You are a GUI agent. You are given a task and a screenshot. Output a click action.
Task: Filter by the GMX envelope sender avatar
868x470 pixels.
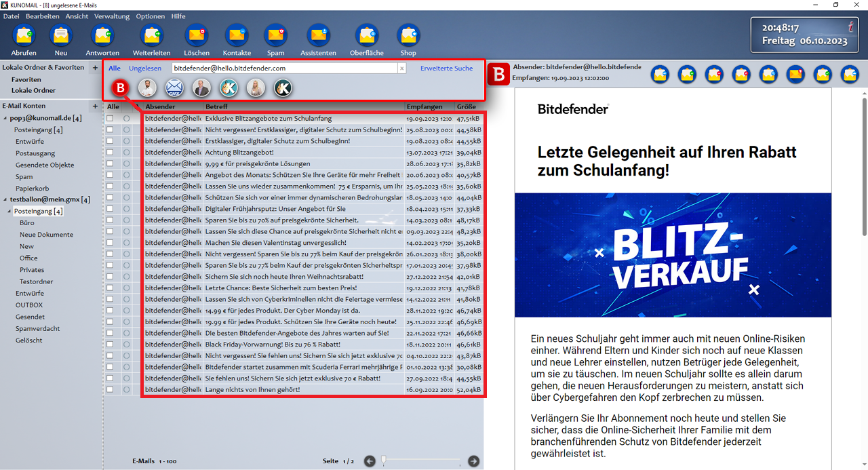[175, 87]
